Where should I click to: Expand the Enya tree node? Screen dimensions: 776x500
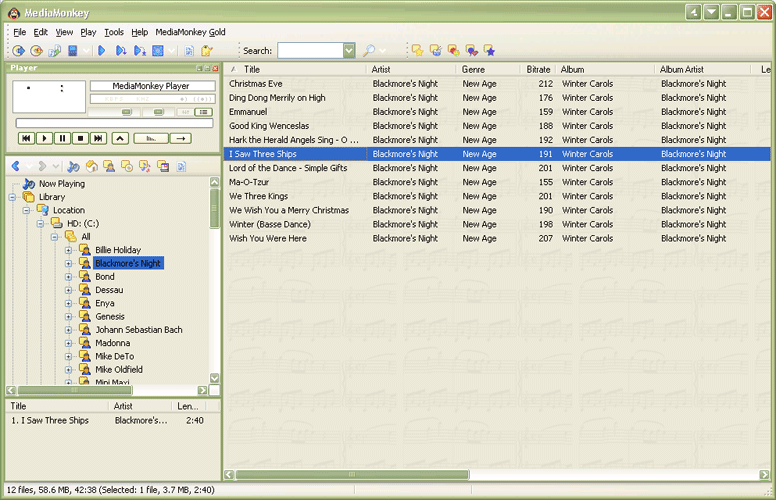[68, 303]
